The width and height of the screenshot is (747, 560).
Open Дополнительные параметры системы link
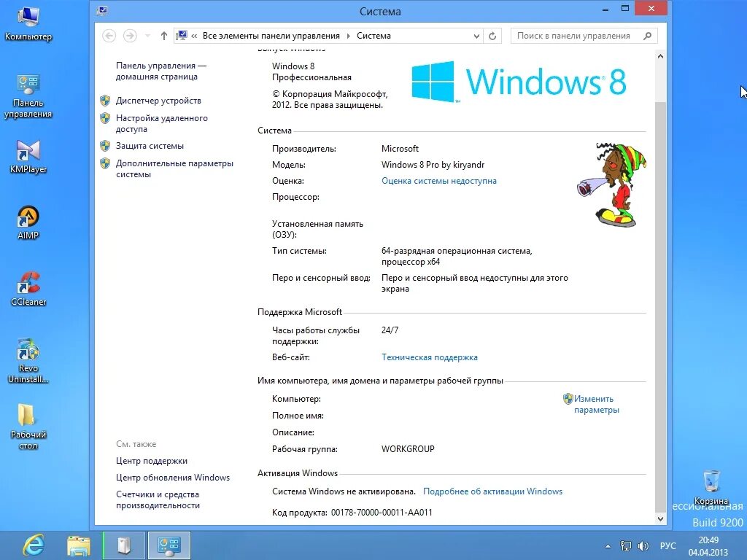174,168
